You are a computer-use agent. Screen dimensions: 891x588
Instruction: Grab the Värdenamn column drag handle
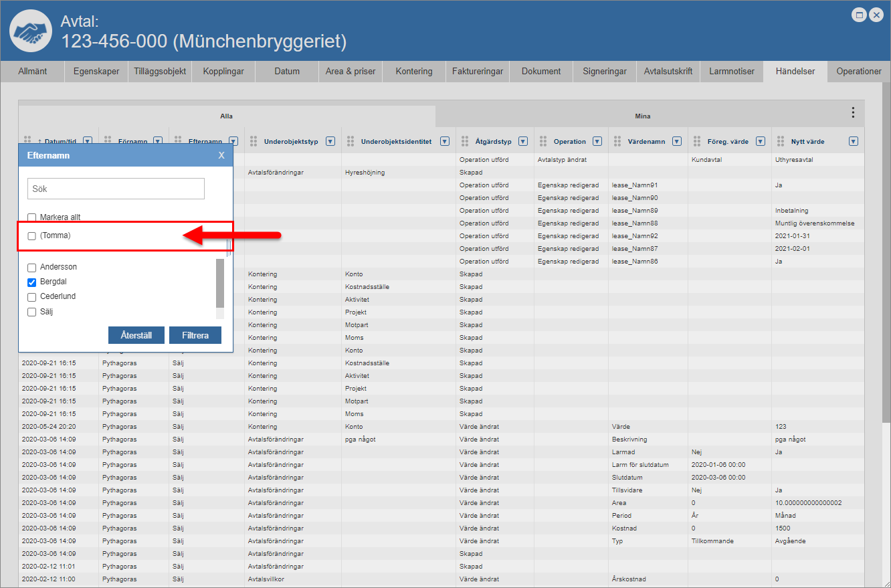pyautogui.click(x=617, y=141)
